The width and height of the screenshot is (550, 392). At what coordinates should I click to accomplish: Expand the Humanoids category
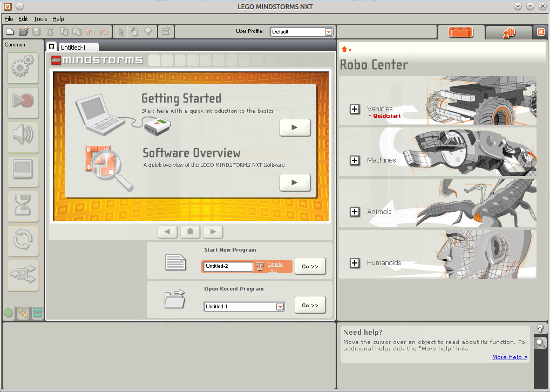tap(355, 263)
